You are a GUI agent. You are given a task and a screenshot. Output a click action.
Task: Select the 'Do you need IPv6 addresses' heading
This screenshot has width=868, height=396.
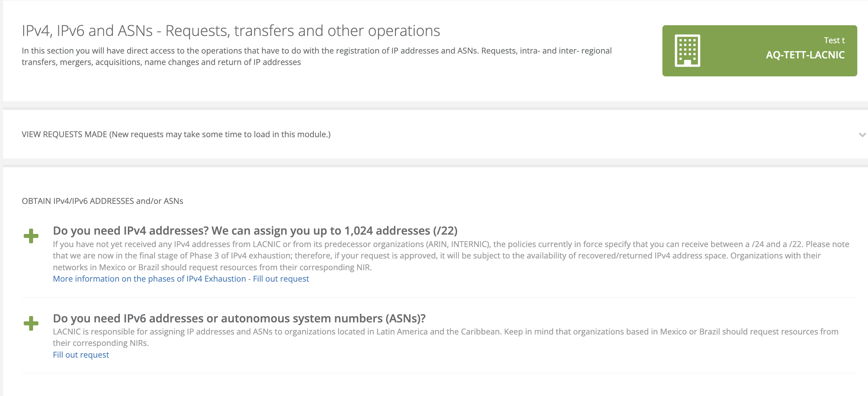pyautogui.click(x=239, y=318)
